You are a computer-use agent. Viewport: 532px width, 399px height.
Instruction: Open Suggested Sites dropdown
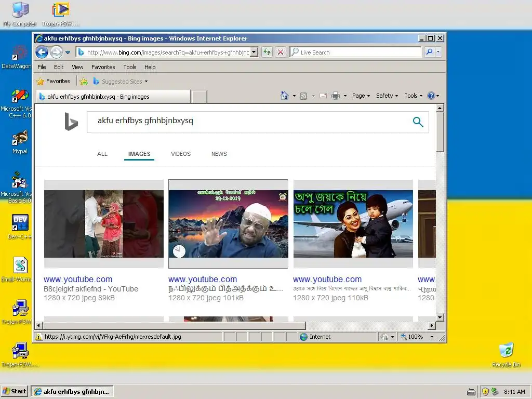point(121,82)
